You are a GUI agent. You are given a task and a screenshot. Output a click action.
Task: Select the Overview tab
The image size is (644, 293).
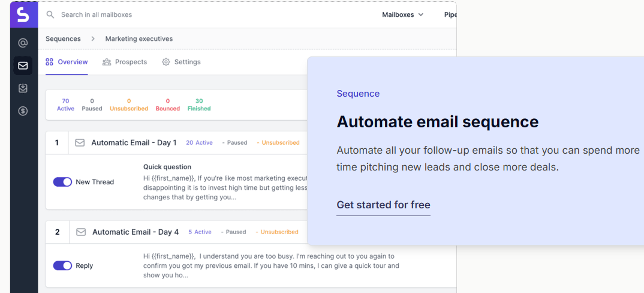point(67,62)
